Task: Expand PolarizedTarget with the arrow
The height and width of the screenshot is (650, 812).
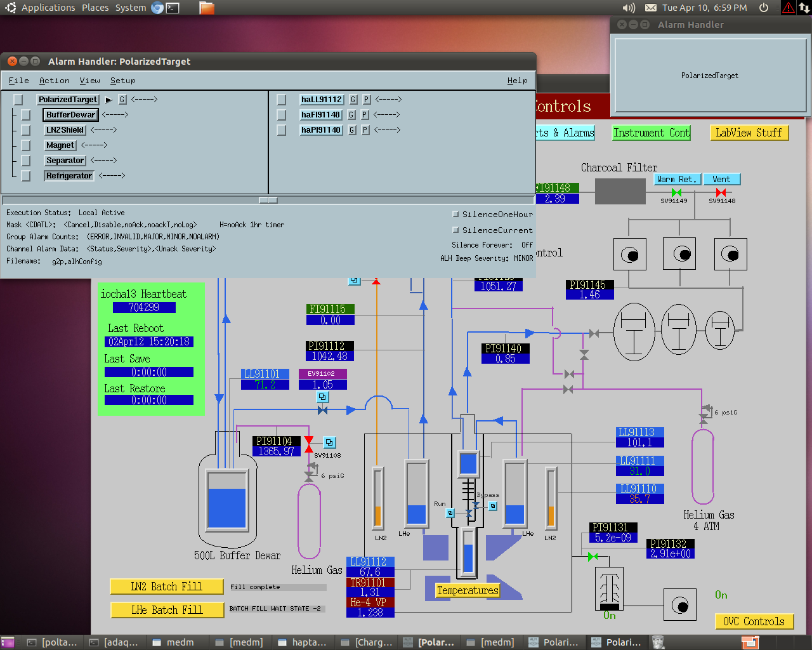Action: [x=108, y=100]
